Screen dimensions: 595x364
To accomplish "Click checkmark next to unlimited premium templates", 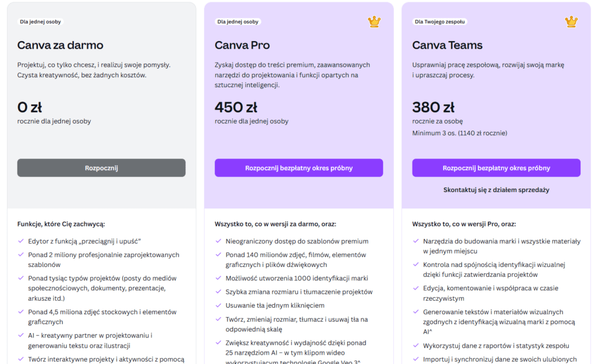I will [x=218, y=241].
